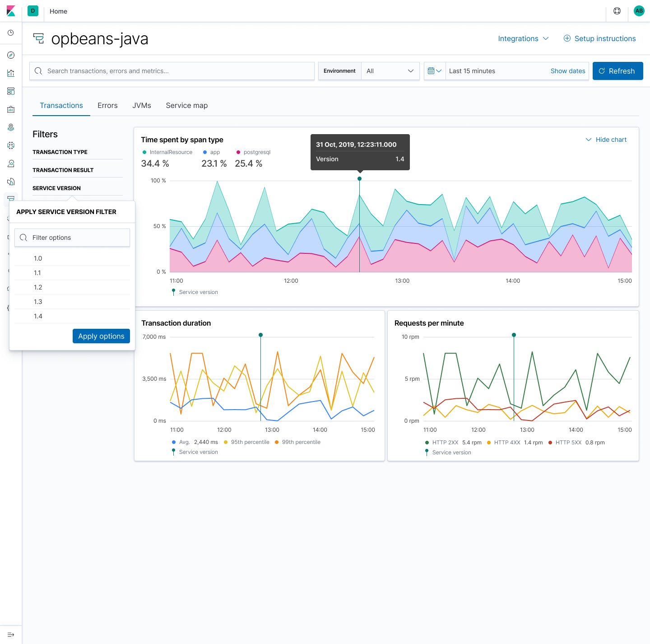650x644 pixels.
Task: Open the Setup instructions link
Action: pyautogui.click(x=599, y=38)
